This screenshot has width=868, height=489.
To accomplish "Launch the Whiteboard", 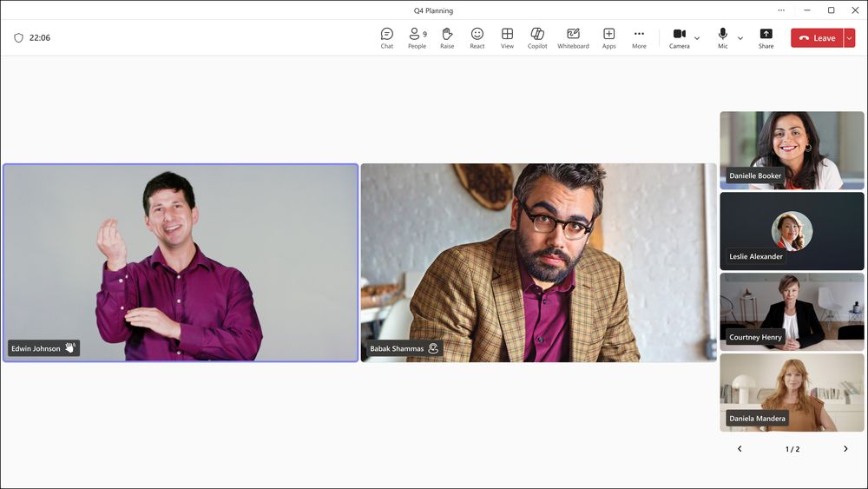I will (x=573, y=38).
